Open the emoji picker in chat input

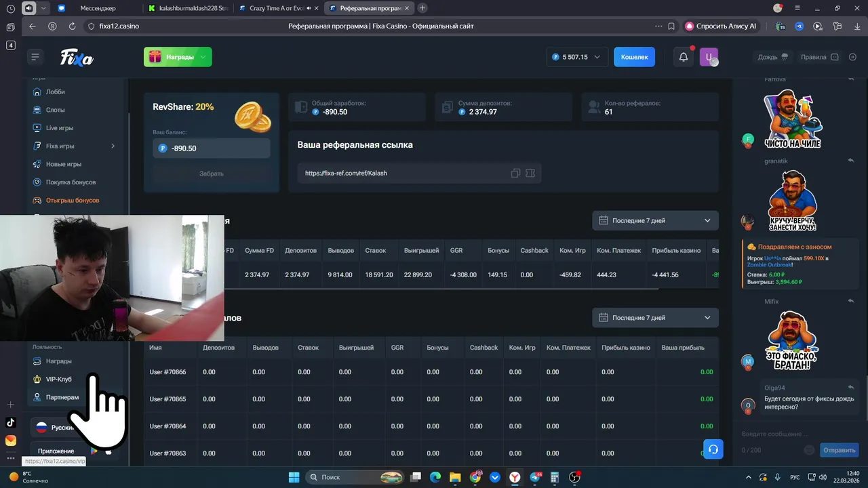(809, 450)
